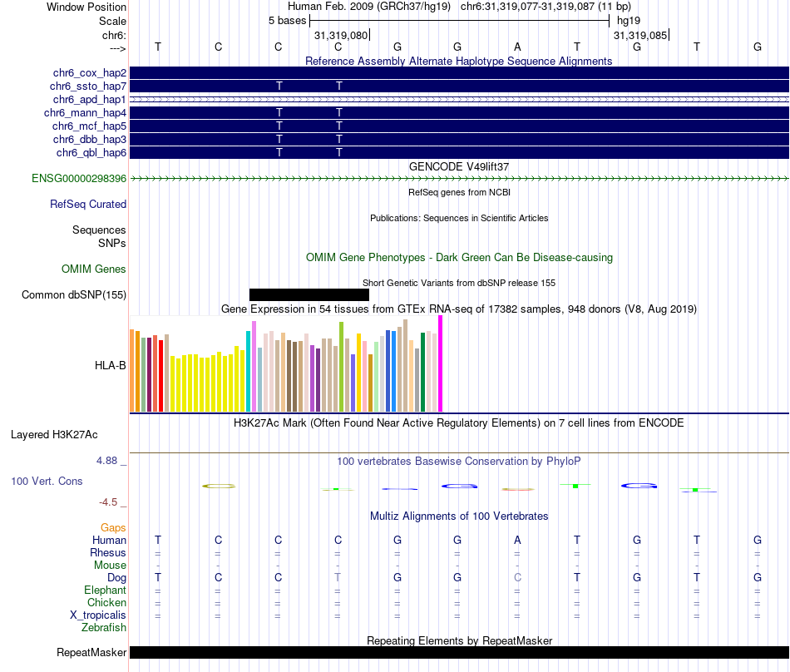
Task: Click the faded C base in Dog row
Action: click(x=517, y=577)
